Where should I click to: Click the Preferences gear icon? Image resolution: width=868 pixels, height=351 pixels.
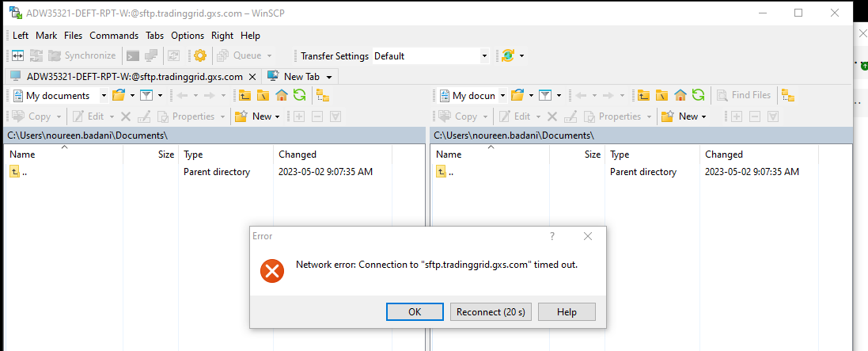click(x=199, y=55)
